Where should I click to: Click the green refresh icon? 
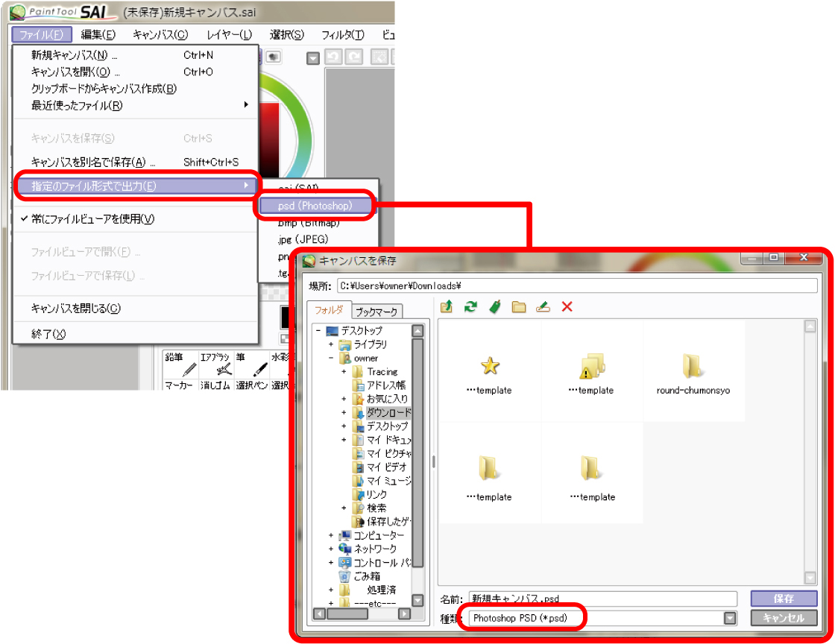(470, 306)
